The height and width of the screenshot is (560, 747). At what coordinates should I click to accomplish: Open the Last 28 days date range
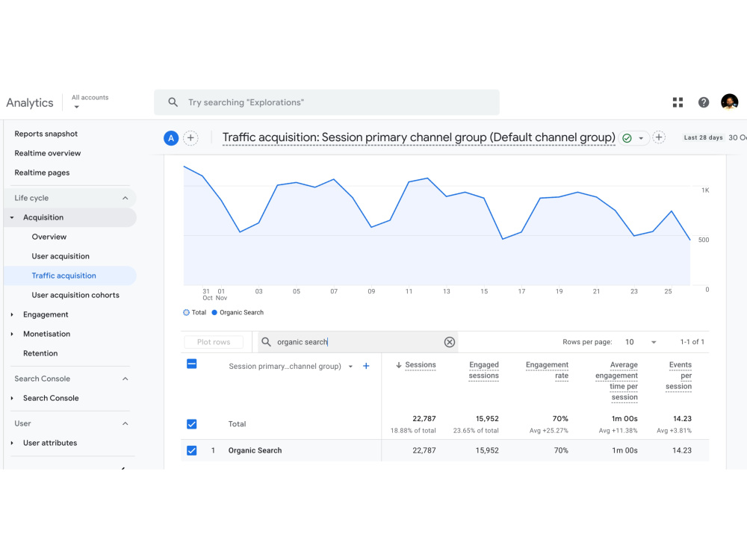(x=703, y=137)
